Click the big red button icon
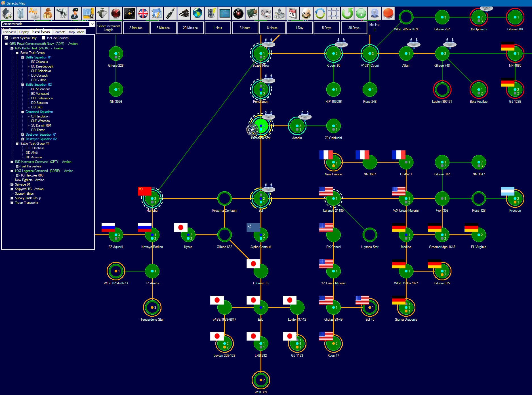The image size is (532, 395). [x=388, y=13]
